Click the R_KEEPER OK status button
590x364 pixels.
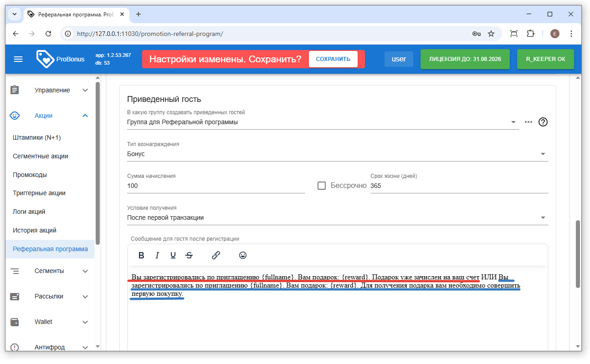pyautogui.click(x=545, y=59)
